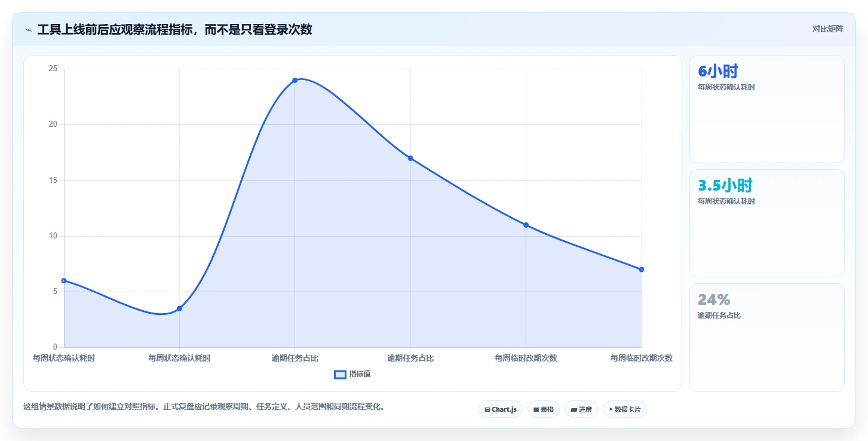Screen dimensions: 868x441
Task: Open the 6小时 metric card
Action: tap(767, 109)
